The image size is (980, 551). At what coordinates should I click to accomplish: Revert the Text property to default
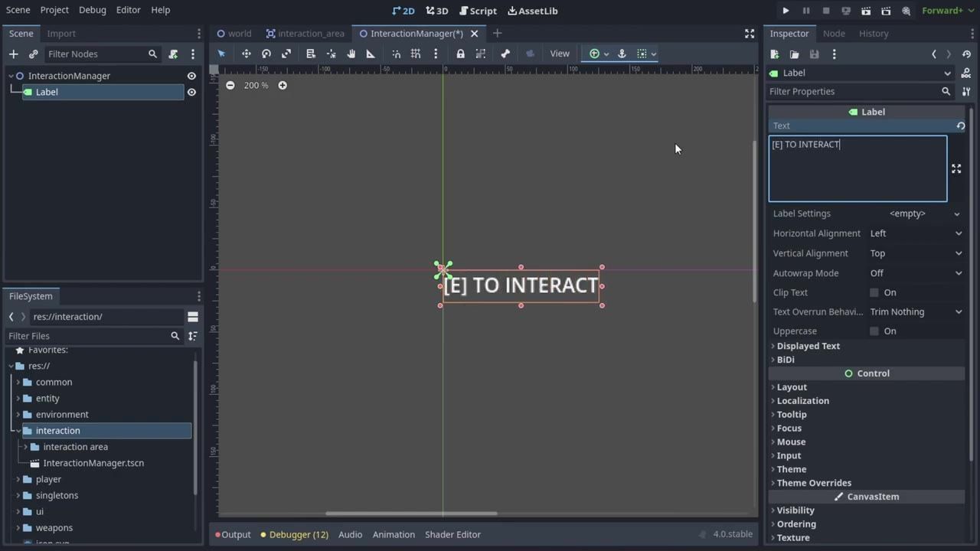[x=960, y=126]
